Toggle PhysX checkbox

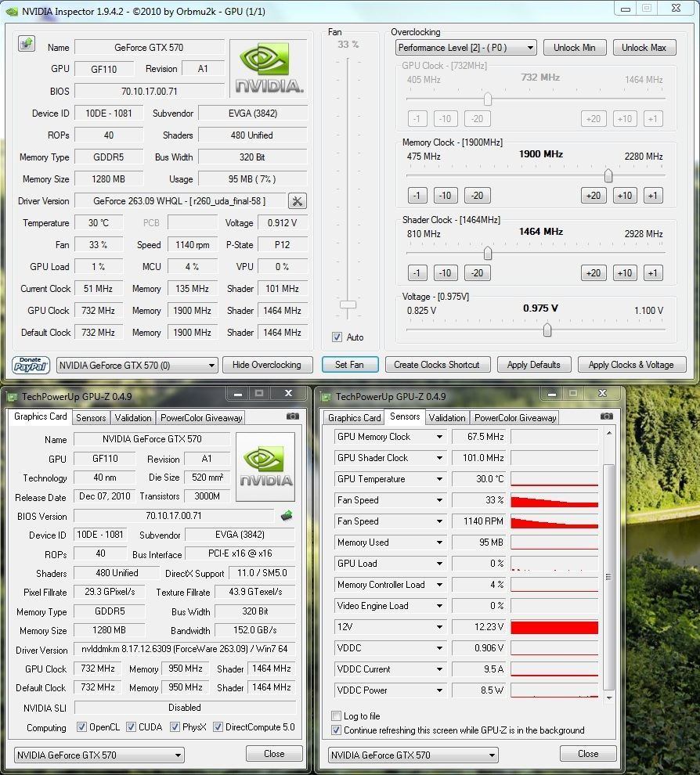[x=175, y=727]
